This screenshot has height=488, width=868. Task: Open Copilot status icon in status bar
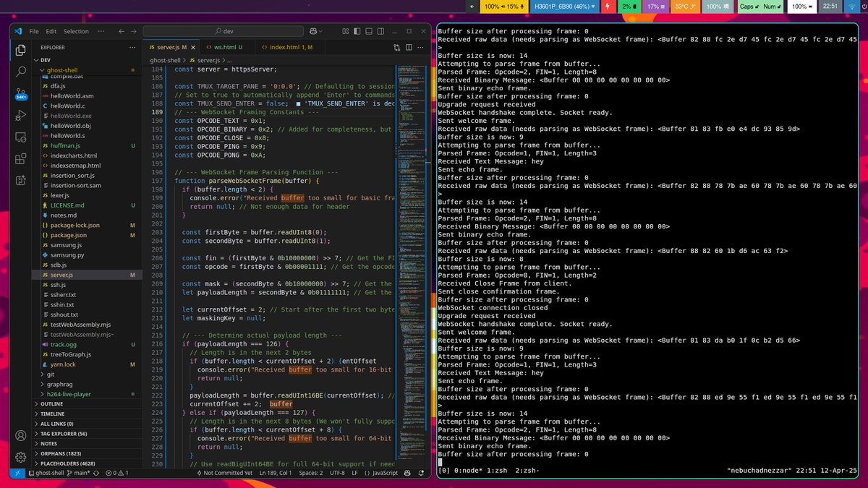407,473
